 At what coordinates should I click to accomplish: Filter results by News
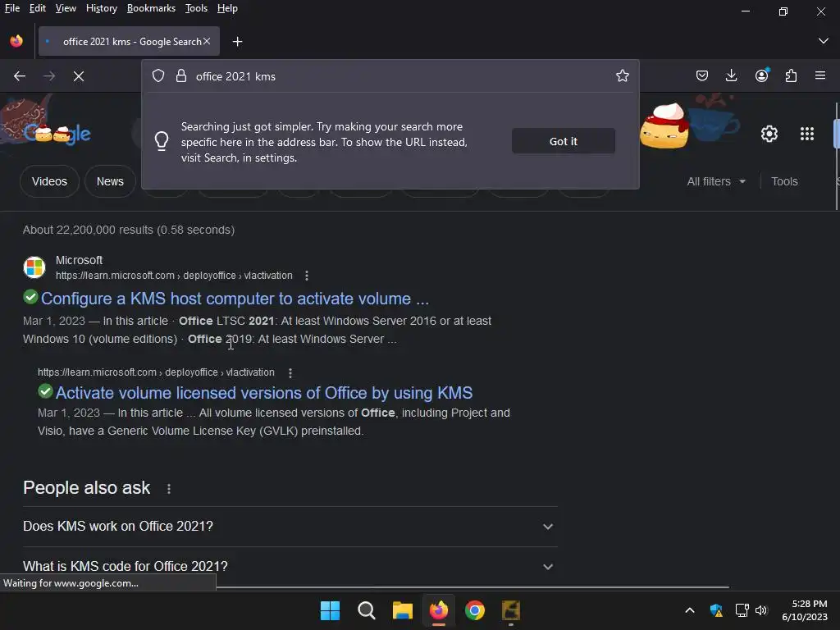[110, 181]
